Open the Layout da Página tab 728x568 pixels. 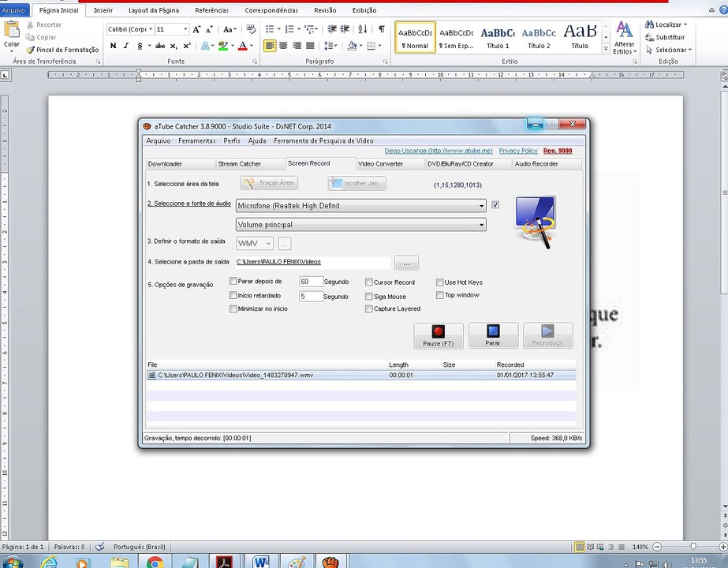point(154,9)
